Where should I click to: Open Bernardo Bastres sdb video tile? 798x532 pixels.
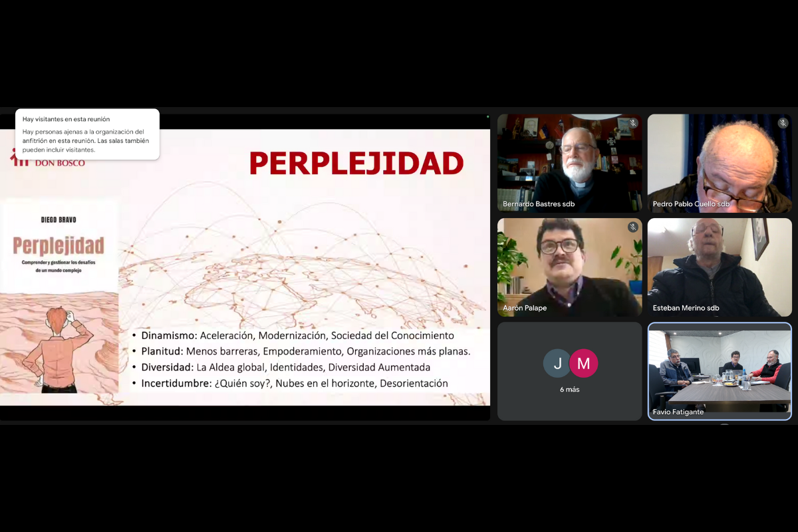[x=570, y=163]
